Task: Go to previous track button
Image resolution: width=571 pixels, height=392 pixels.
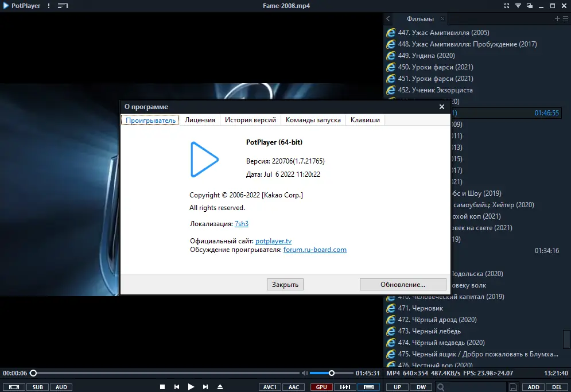Action: point(177,387)
